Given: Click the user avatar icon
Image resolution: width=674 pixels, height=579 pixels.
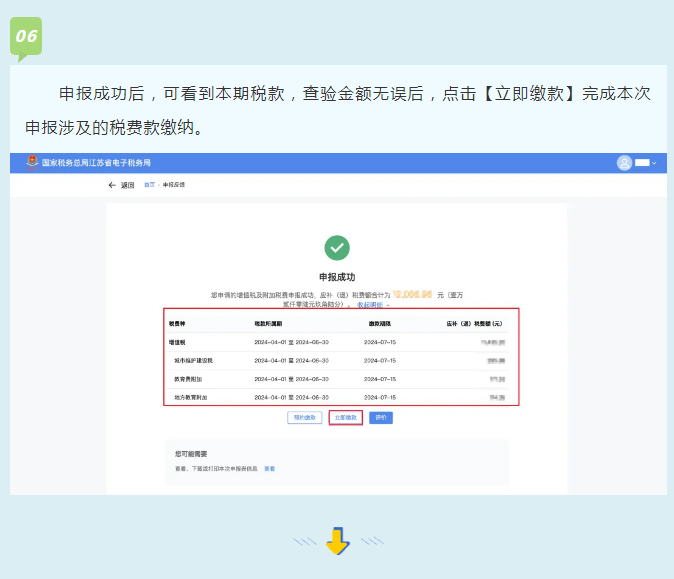Looking at the screenshot, I should tap(625, 162).
